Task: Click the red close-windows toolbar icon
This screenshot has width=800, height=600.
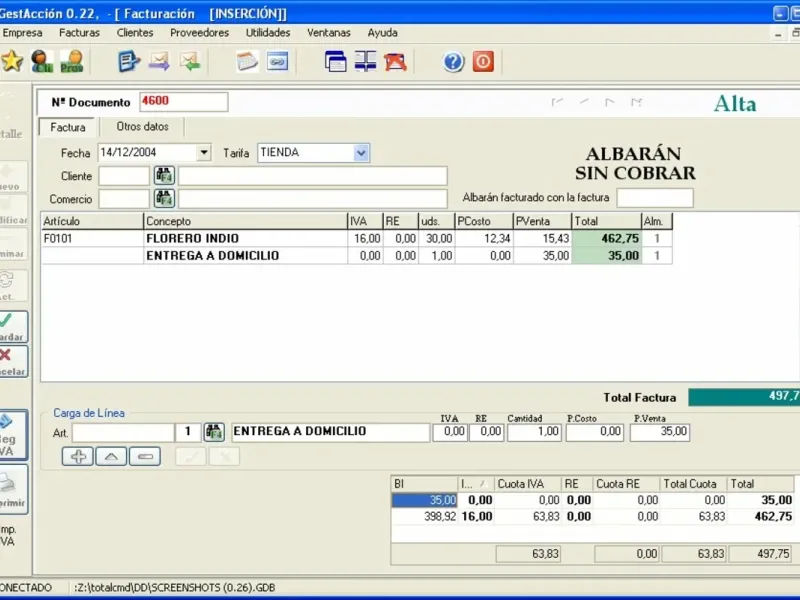Action: pos(395,62)
